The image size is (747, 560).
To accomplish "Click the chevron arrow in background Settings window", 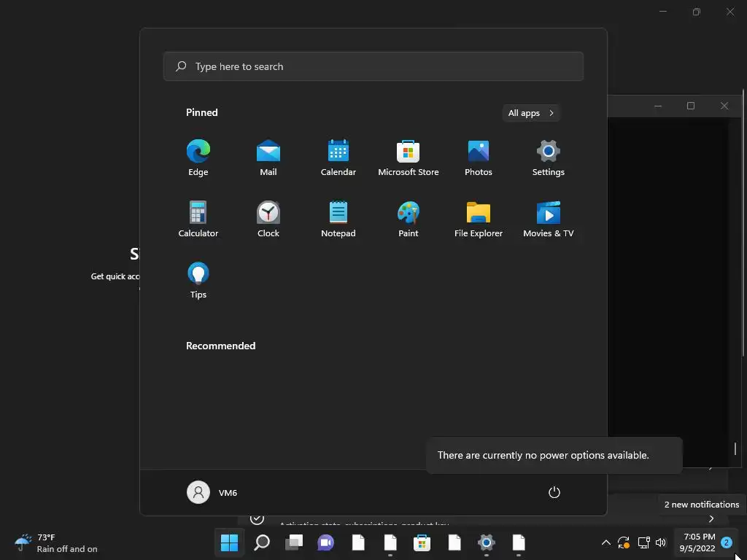I will pos(711,518).
